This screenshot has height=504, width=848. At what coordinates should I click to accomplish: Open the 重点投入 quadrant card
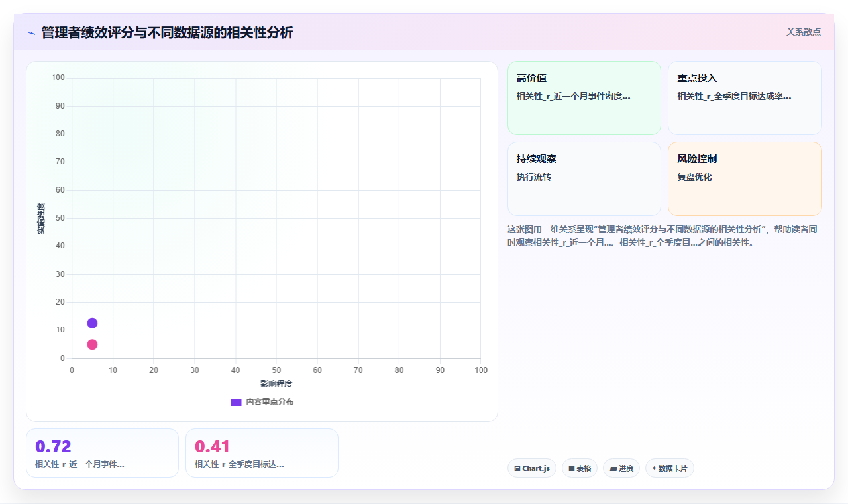(745, 98)
